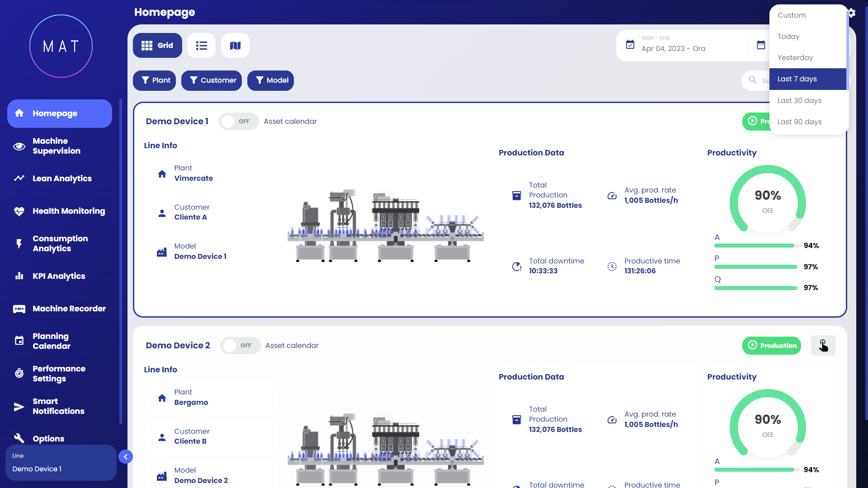Choose Yesterday from date range menu

[795, 58]
